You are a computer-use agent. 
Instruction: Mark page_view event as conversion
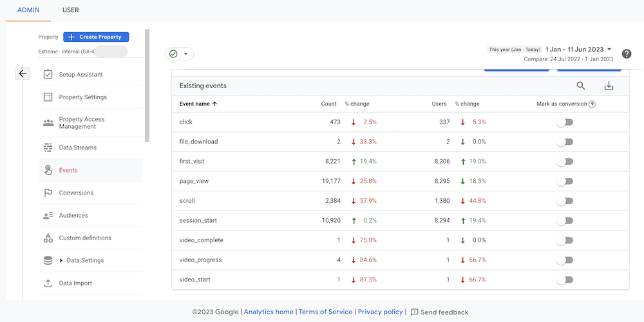(565, 182)
